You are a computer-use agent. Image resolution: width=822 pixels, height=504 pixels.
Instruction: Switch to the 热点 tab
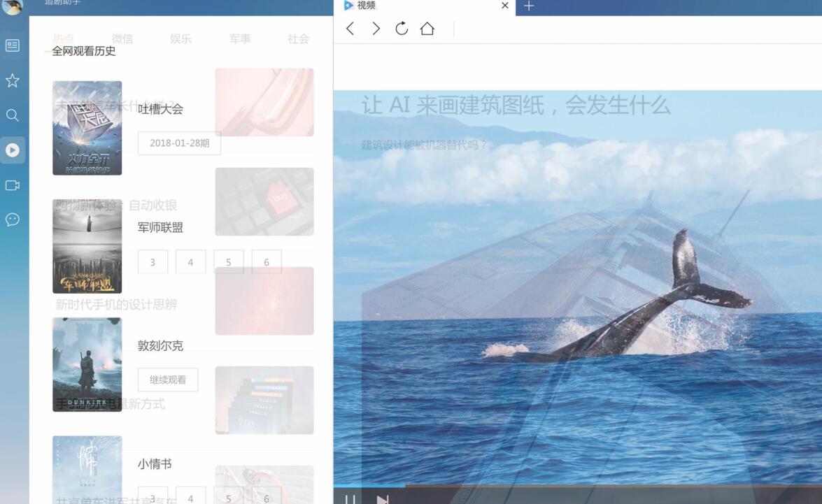[64, 38]
